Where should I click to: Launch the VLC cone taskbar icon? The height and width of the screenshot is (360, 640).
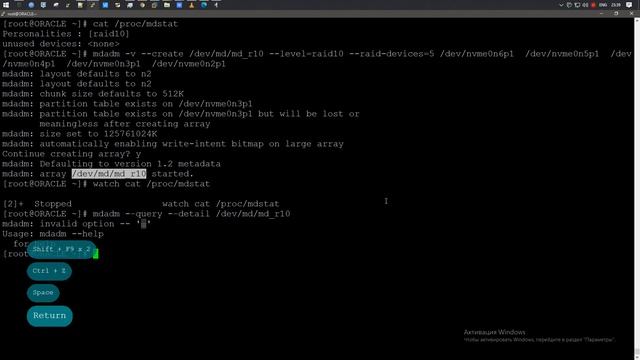(191, 5)
